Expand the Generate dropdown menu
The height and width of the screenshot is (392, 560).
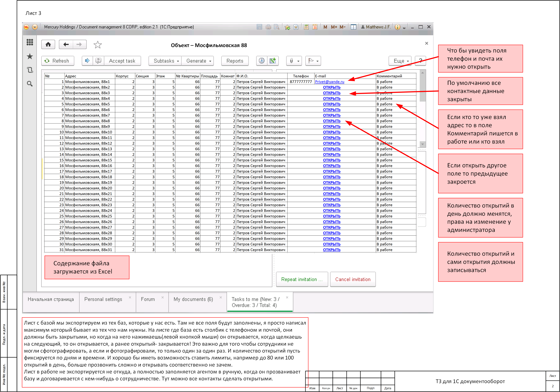click(x=198, y=61)
